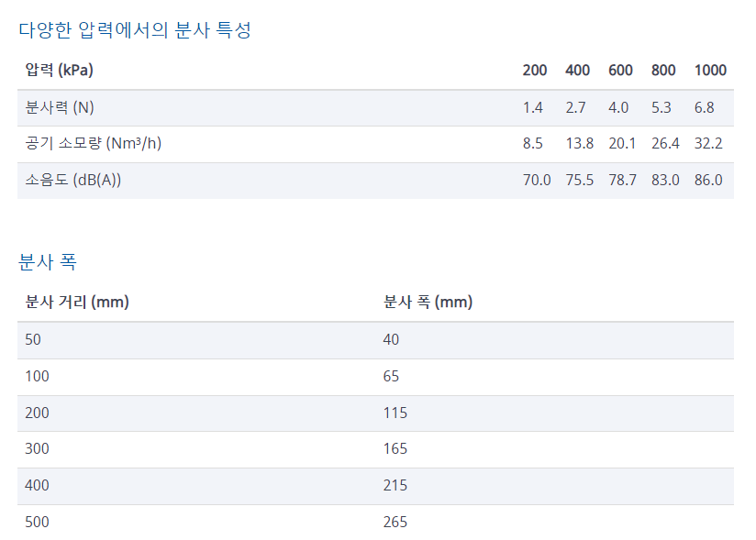Click the 6.8 spray force value
The height and width of the screenshot is (540, 756).
point(705,107)
